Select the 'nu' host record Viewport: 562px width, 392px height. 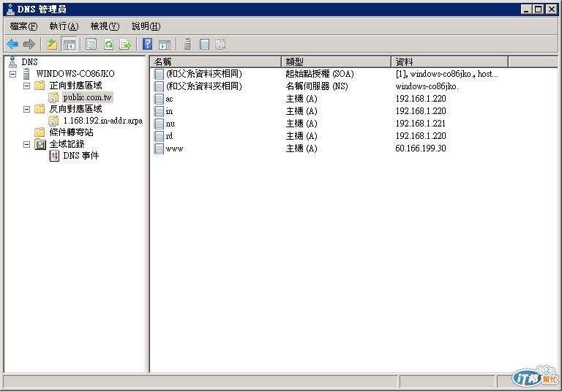[x=171, y=124]
